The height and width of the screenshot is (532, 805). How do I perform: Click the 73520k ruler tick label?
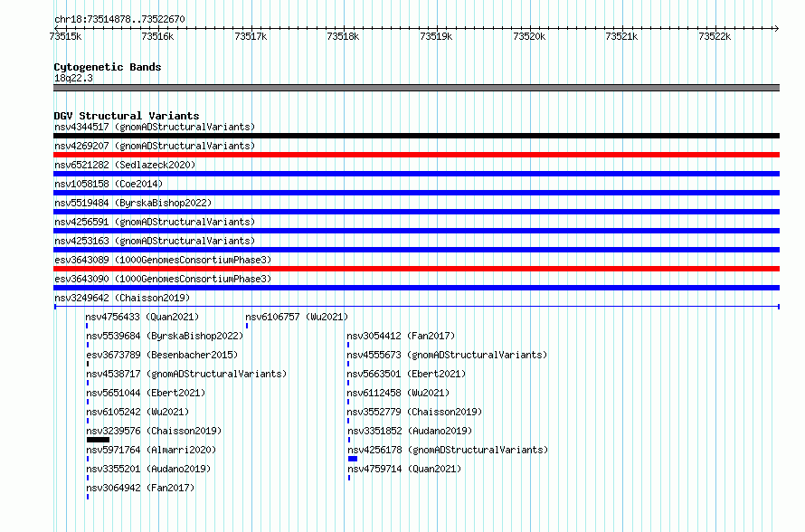pyautogui.click(x=529, y=36)
